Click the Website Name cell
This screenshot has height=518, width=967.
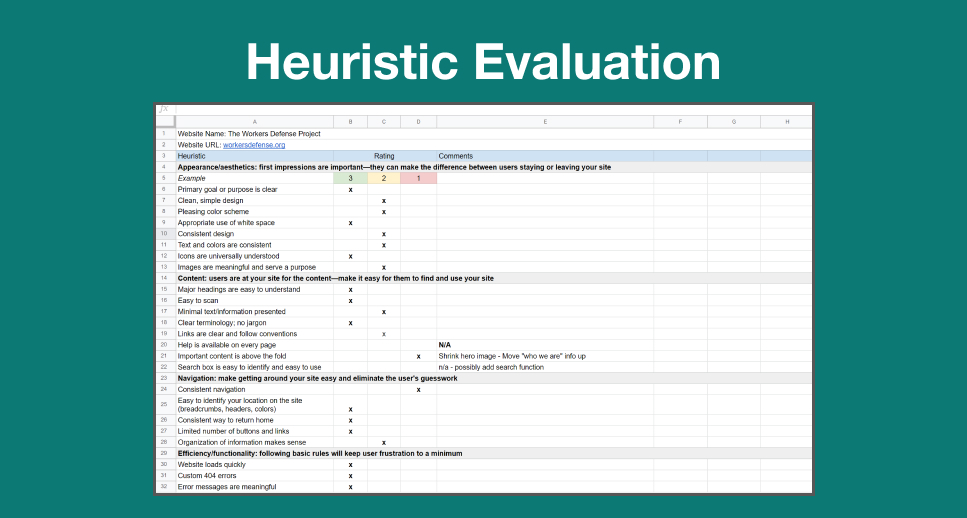(x=255, y=133)
